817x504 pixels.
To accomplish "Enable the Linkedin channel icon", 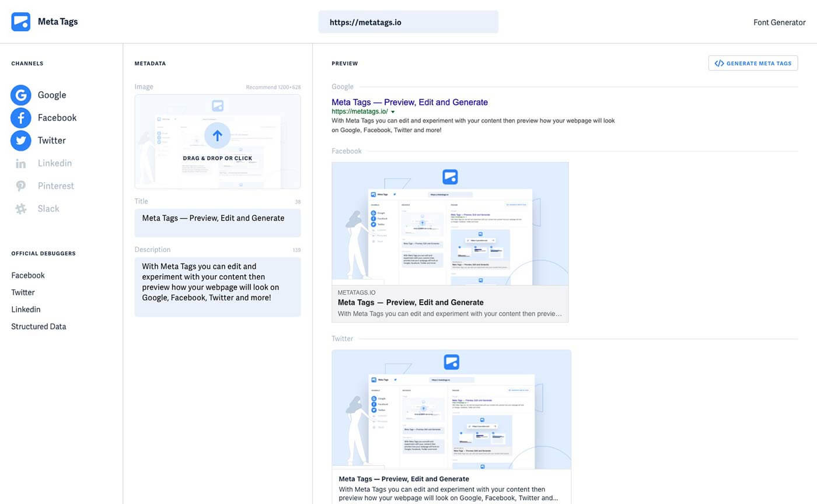I will (21, 163).
